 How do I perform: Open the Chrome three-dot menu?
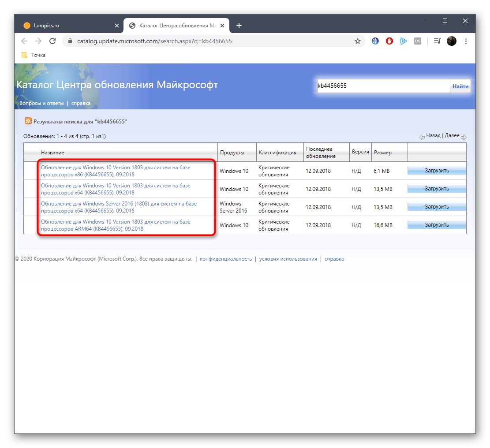click(x=466, y=41)
